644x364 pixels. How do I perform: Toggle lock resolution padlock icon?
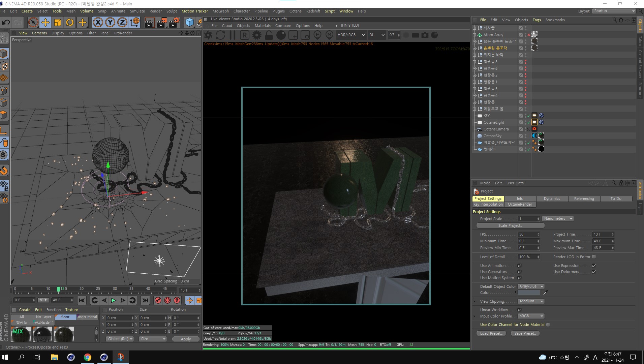coord(269,35)
